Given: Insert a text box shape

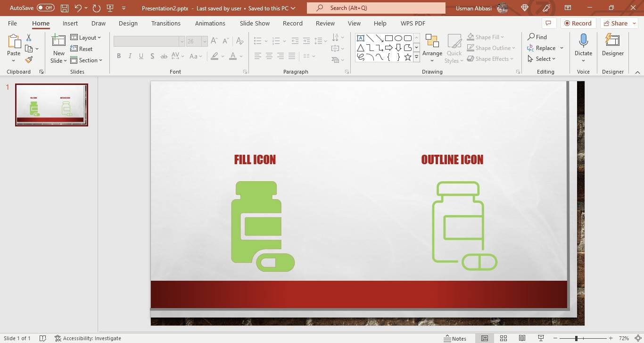Looking at the screenshot, I should [361, 38].
